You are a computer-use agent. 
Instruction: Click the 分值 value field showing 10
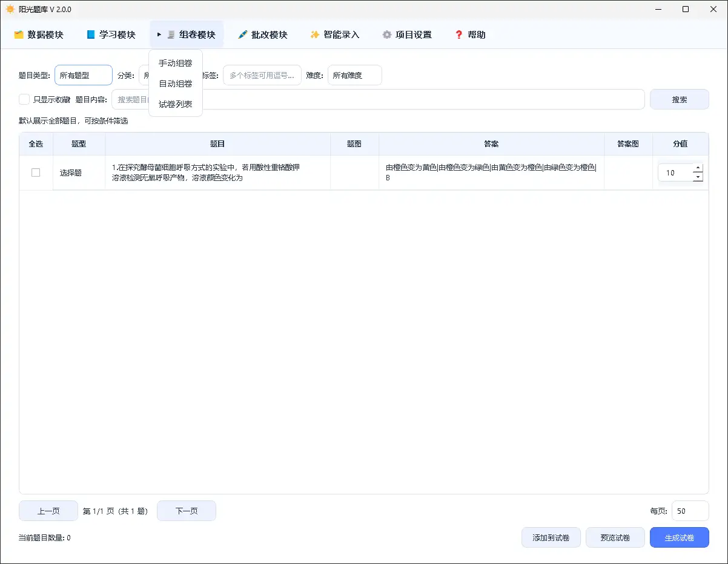[x=675, y=172]
